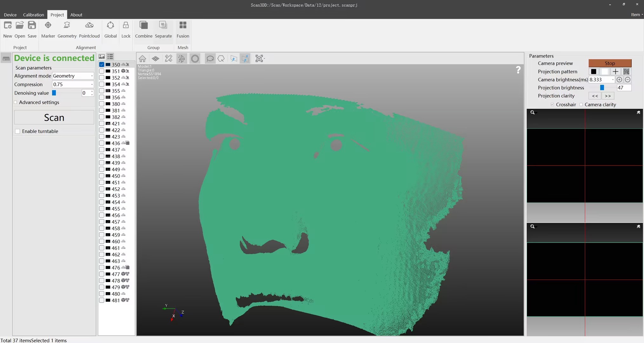Check scan 436 checkbox
This screenshot has height=343, width=644.
click(x=102, y=143)
